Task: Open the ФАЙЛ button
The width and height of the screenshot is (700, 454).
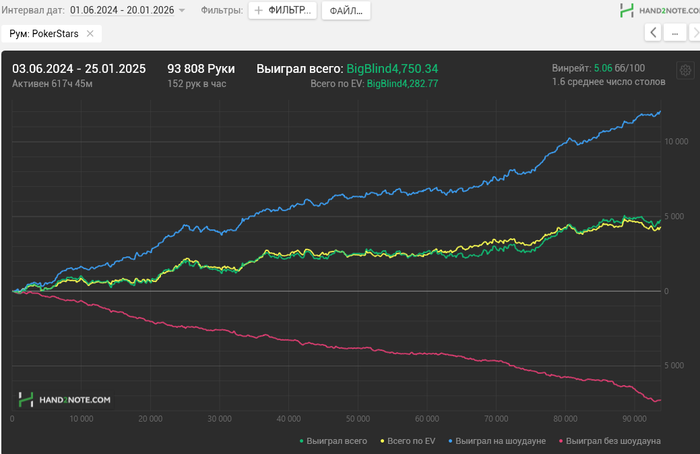Action: click(x=346, y=10)
